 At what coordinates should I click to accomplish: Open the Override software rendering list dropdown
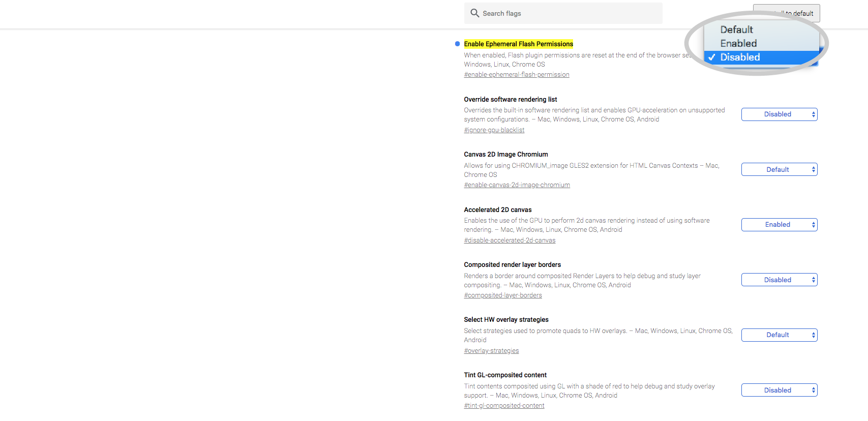coord(779,114)
